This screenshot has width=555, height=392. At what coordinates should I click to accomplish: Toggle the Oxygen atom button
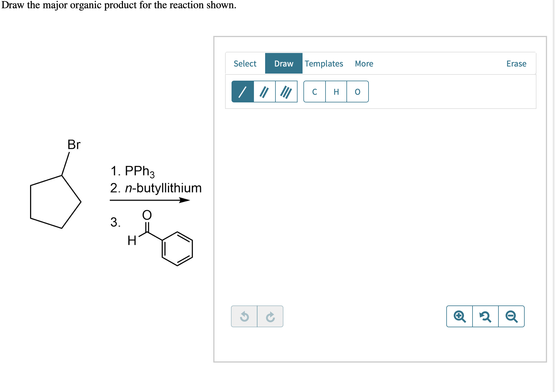click(x=357, y=92)
